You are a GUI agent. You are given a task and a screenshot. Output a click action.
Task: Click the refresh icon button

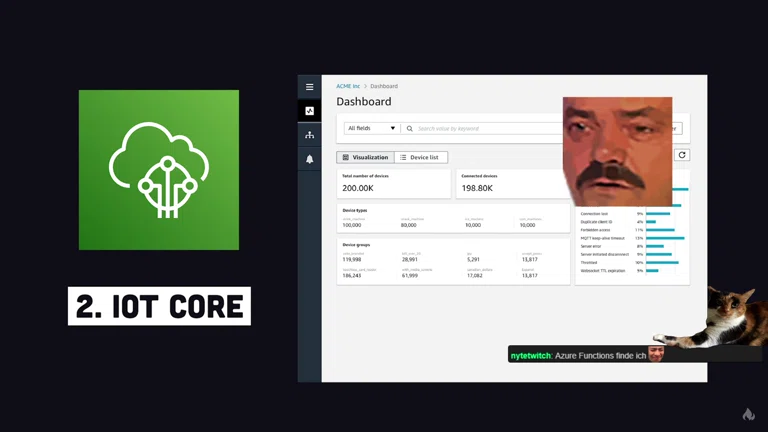click(x=682, y=155)
